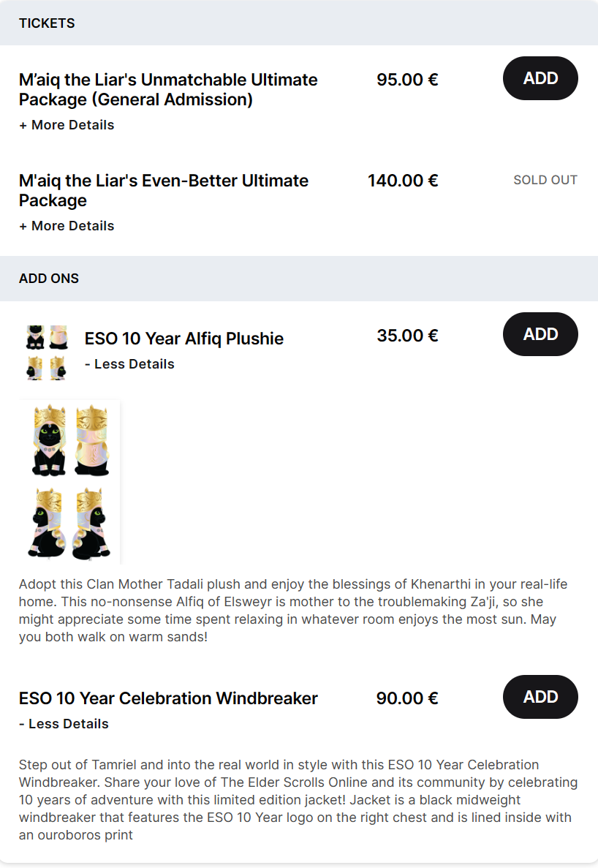Click the 140.00 € price

click(403, 181)
